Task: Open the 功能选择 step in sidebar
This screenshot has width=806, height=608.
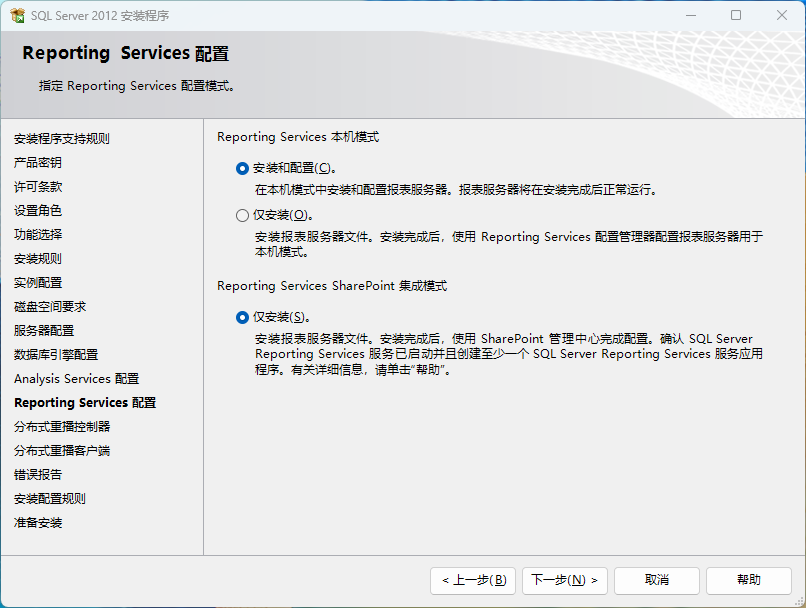Action: point(38,235)
